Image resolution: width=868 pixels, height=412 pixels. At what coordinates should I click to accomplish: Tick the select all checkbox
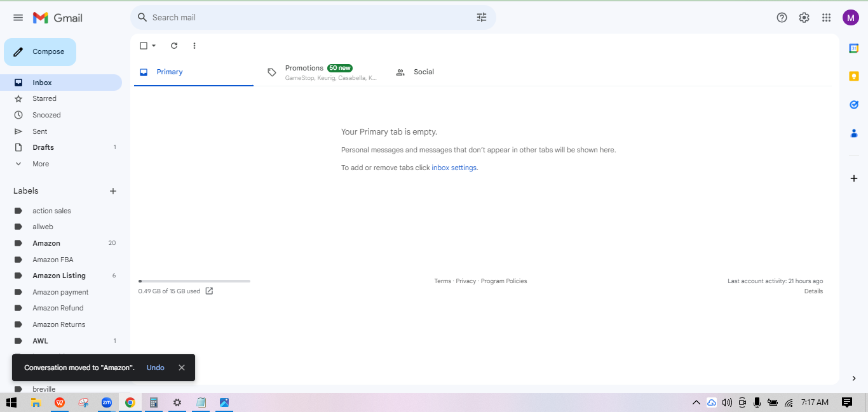point(144,46)
